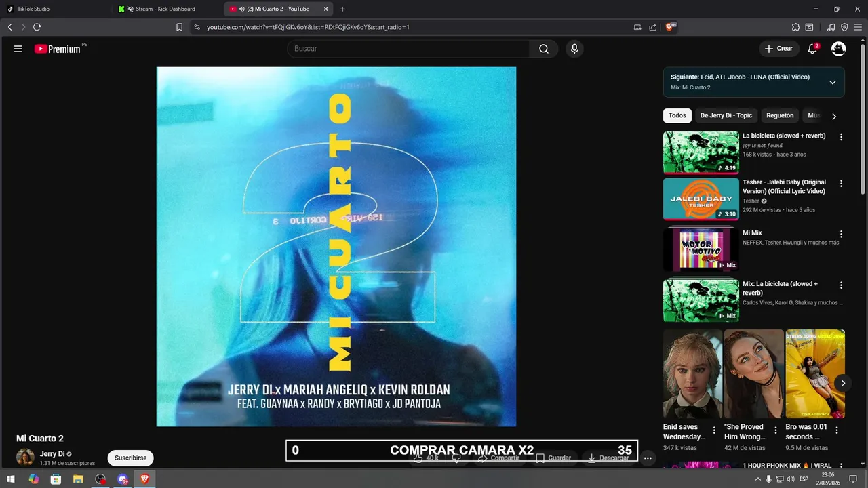
Task: Open File Explorer from taskbar
Action: (78, 479)
